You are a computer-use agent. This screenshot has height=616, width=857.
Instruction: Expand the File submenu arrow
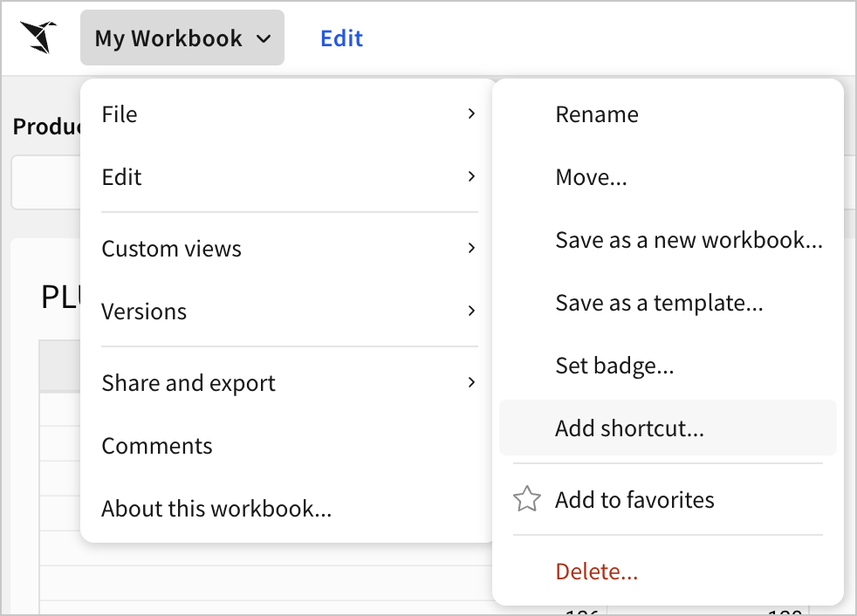click(x=471, y=114)
